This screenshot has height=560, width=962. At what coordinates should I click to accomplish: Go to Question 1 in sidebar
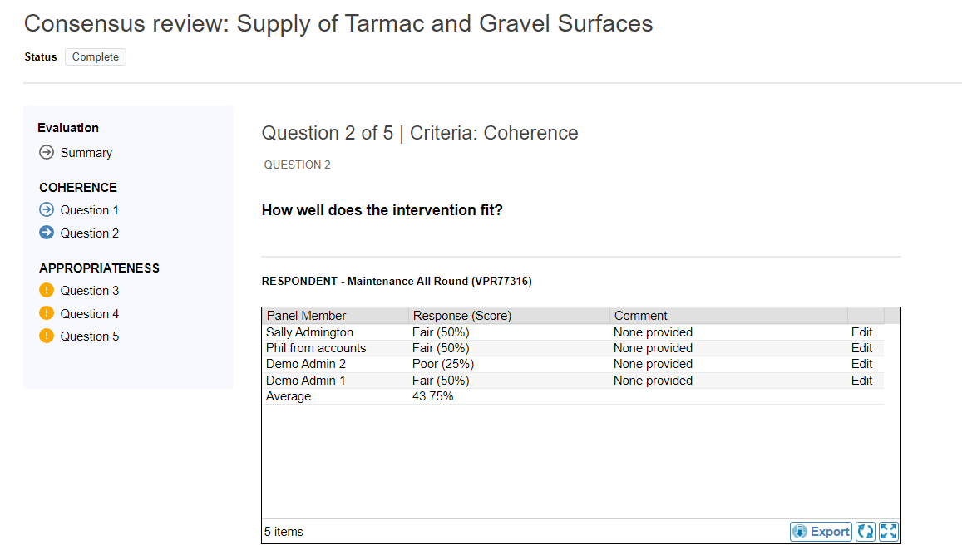click(x=89, y=210)
